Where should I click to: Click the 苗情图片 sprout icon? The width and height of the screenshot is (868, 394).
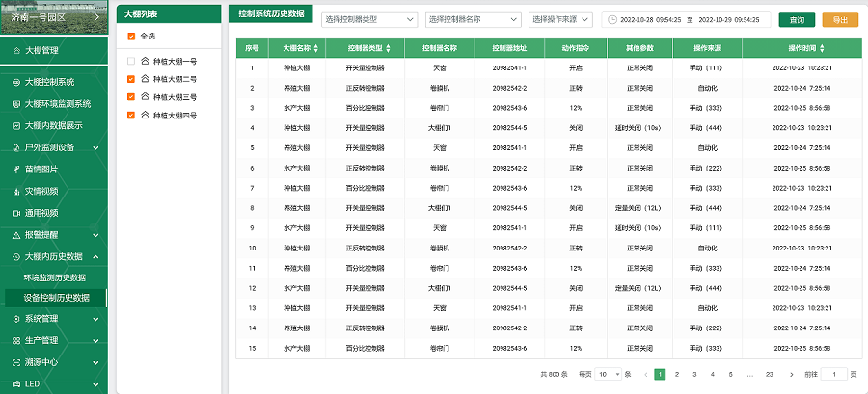16,170
